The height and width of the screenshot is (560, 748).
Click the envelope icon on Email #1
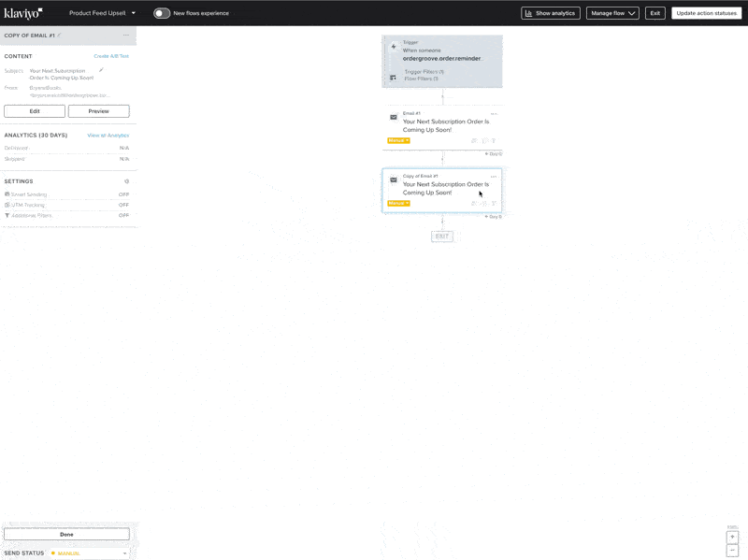coord(394,117)
